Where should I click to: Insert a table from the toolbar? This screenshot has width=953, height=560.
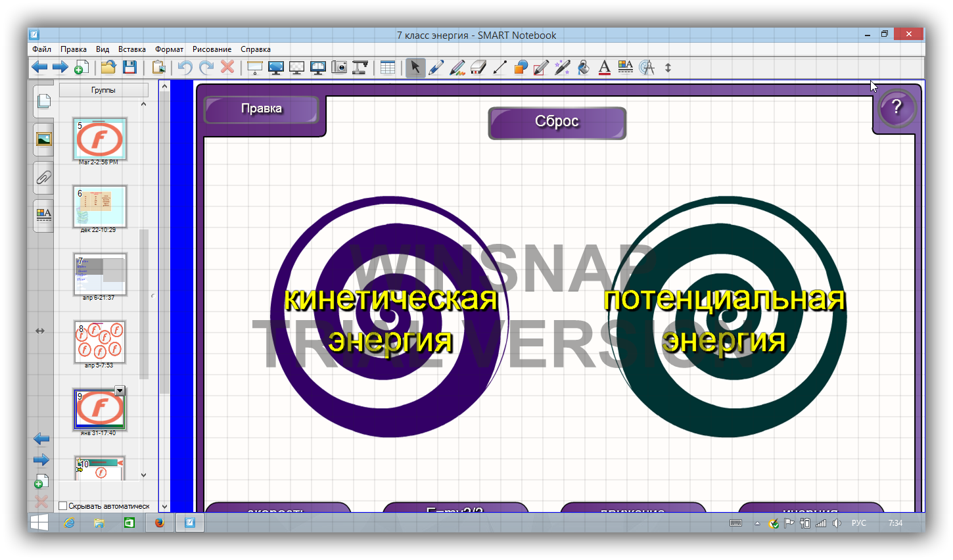(x=388, y=67)
